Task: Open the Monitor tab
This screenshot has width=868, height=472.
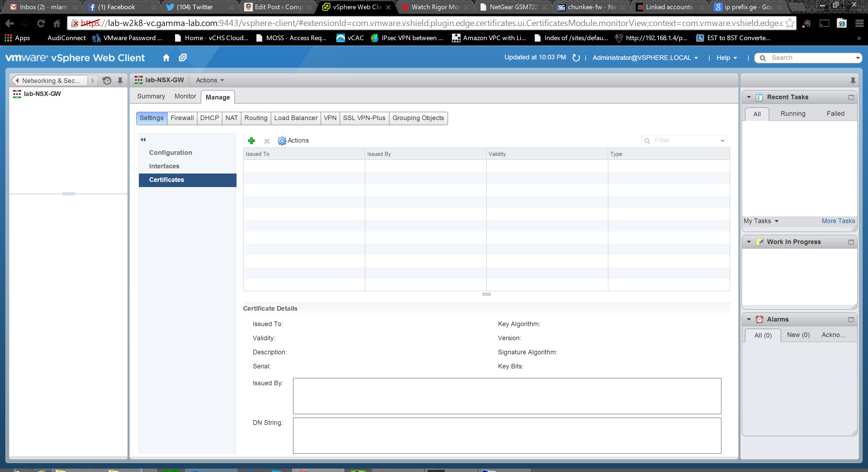Action: (x=185, y=97)
